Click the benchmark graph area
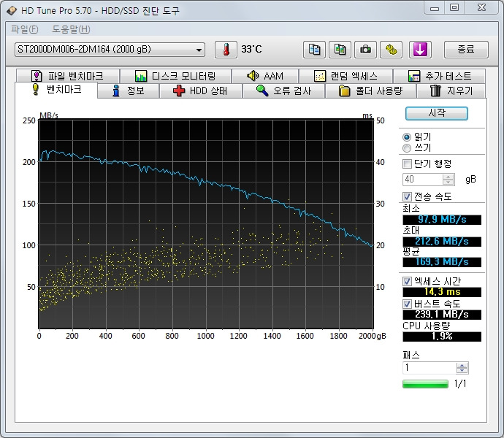 [x=206, y=224]
